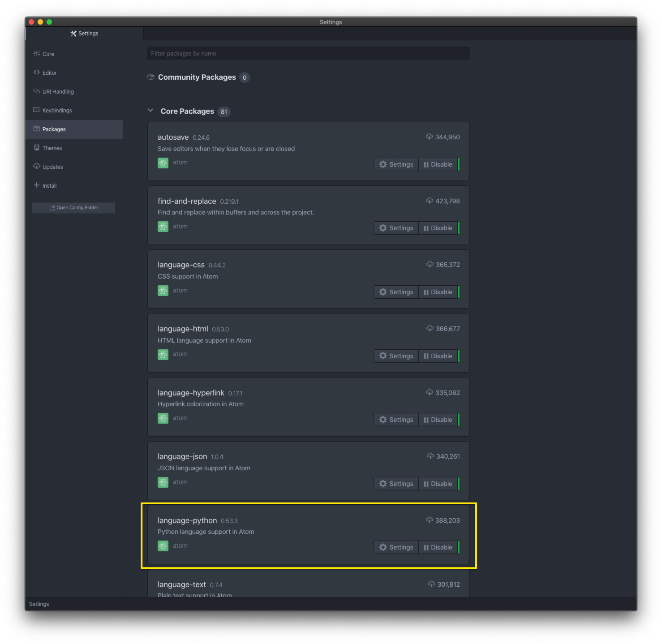Go to the Install section
This screenshot has width=662, height=644.
pyautogui.click(x=74, y=185)
